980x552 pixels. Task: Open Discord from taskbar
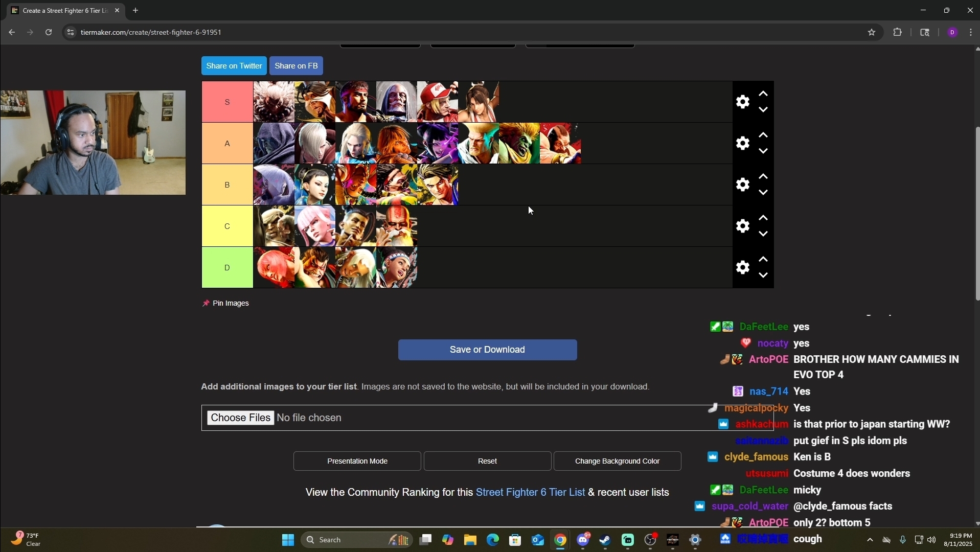(583, 540)
